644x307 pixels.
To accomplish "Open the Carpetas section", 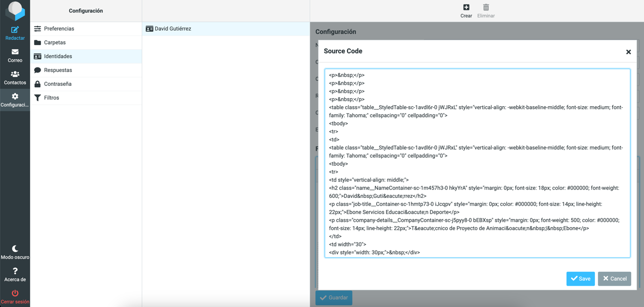I will point(55,43).
